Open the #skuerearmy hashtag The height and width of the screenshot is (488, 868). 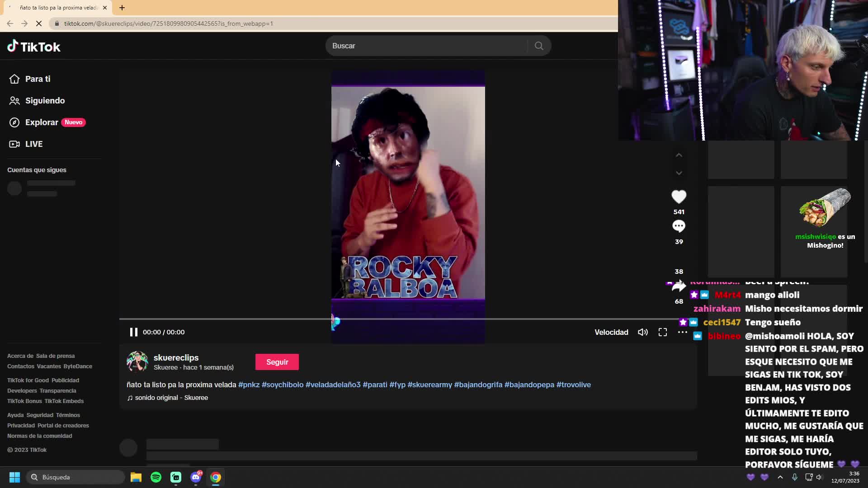pyautogui.click(x=430, y=385)
